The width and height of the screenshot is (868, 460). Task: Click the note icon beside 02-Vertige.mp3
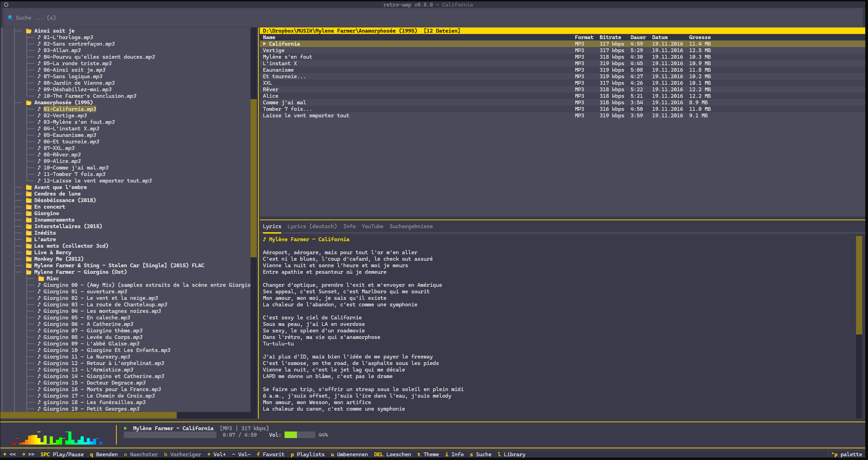(39, 115)
